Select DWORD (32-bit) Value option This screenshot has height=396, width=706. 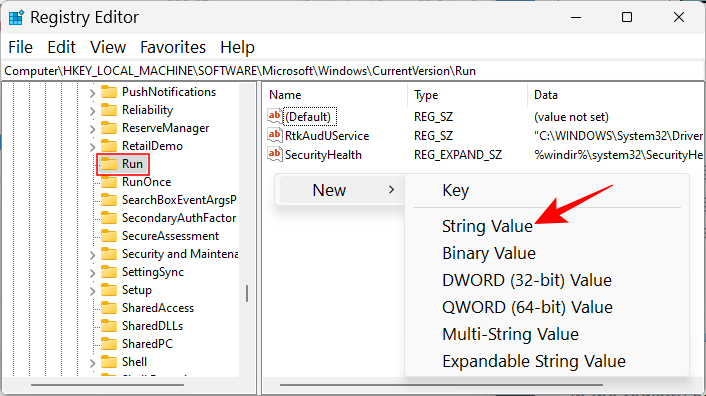pyautogui.click(x=527, y=280)
